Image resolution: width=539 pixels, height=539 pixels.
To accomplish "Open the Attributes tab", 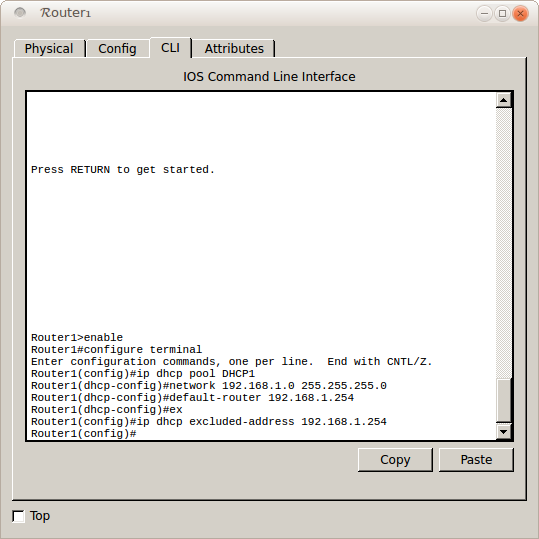I will [x=234, y=48].
